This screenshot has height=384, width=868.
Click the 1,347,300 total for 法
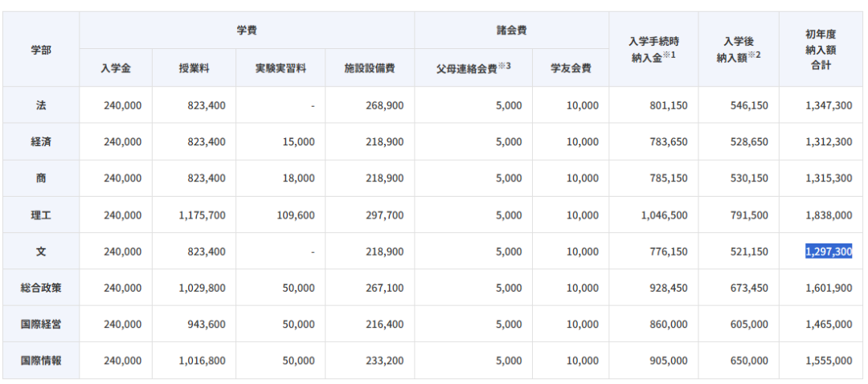tap(829, 105)
